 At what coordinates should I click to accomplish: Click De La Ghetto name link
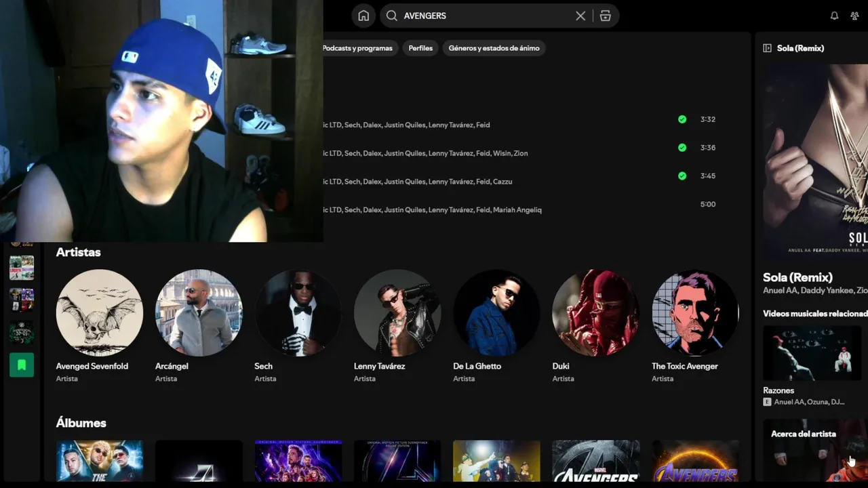tap(477, 366)
